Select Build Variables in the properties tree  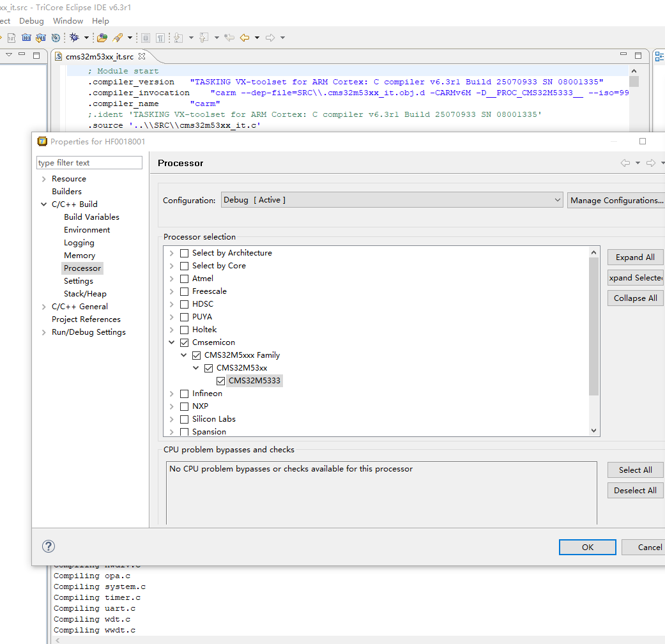coord(91,217)
